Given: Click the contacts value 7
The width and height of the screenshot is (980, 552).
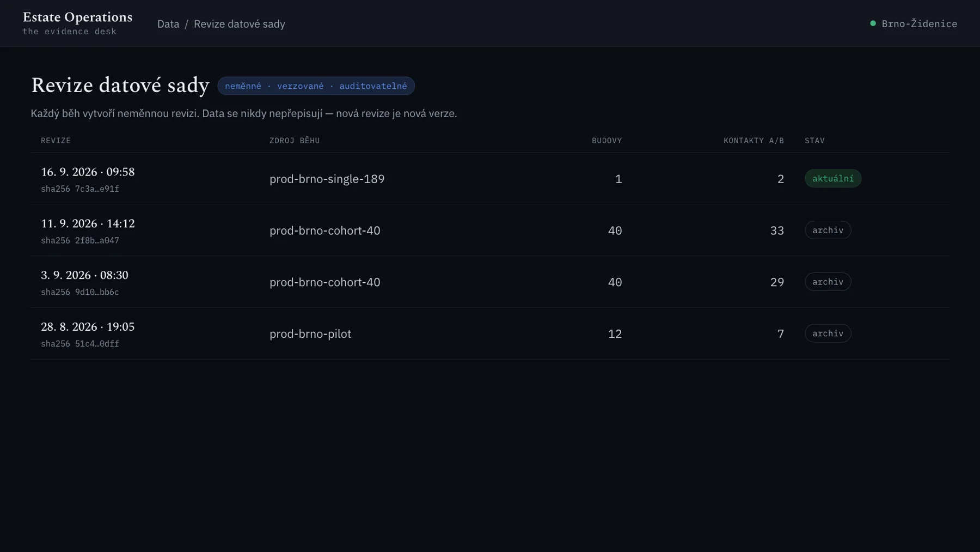Looking at the screenshot, I should click(781, 334).
